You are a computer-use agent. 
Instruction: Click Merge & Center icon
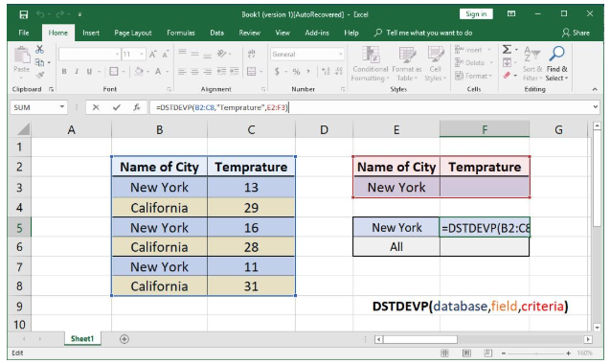tap(251, 71)
